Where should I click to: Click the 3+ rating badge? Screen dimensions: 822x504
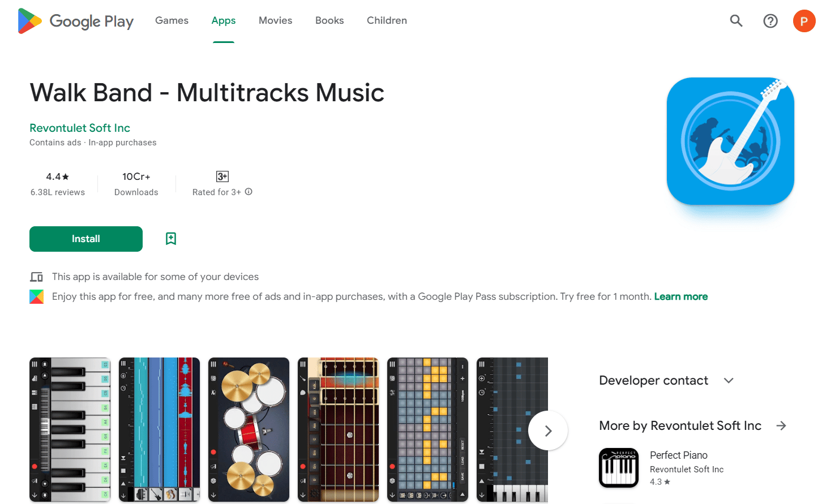coord(222,176)
